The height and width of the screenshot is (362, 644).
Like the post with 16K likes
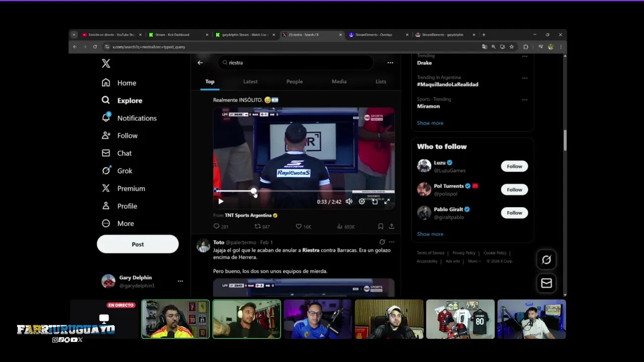coord(303,227)
